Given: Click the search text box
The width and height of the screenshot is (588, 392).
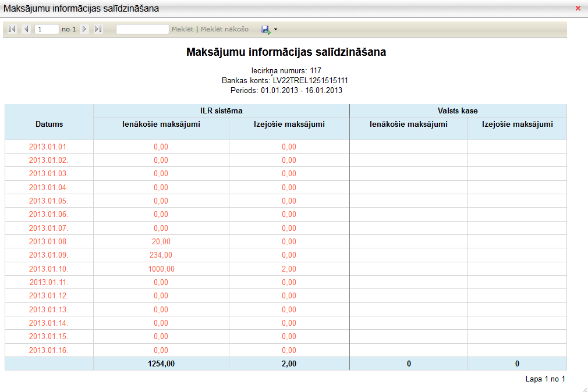Looking at the screenshot, I should click(x=142, y=29).
